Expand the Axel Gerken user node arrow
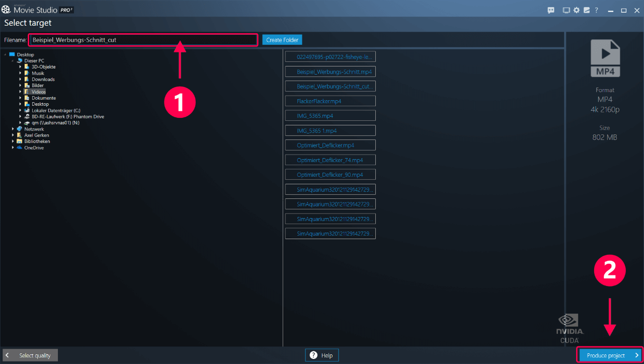The width and height of the screenshot is (644, 364). point(13,135)
